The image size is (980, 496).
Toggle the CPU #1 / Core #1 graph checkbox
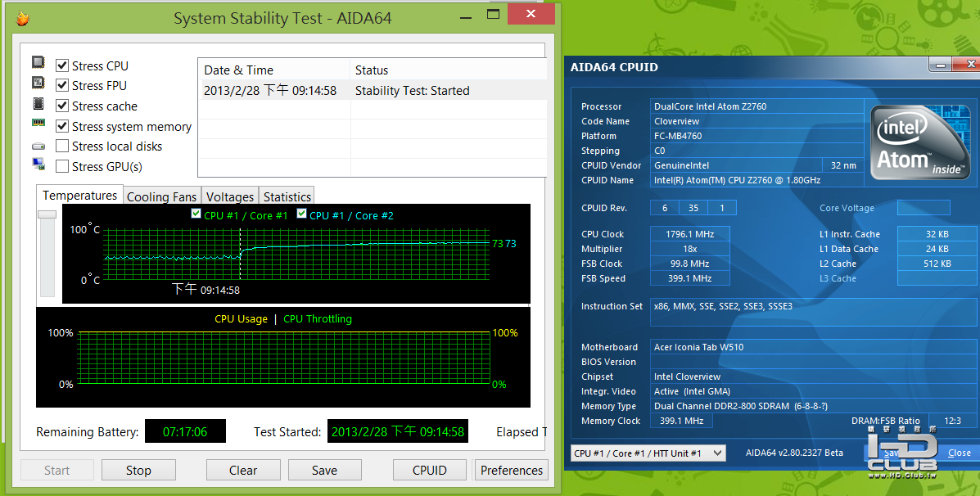196,214
